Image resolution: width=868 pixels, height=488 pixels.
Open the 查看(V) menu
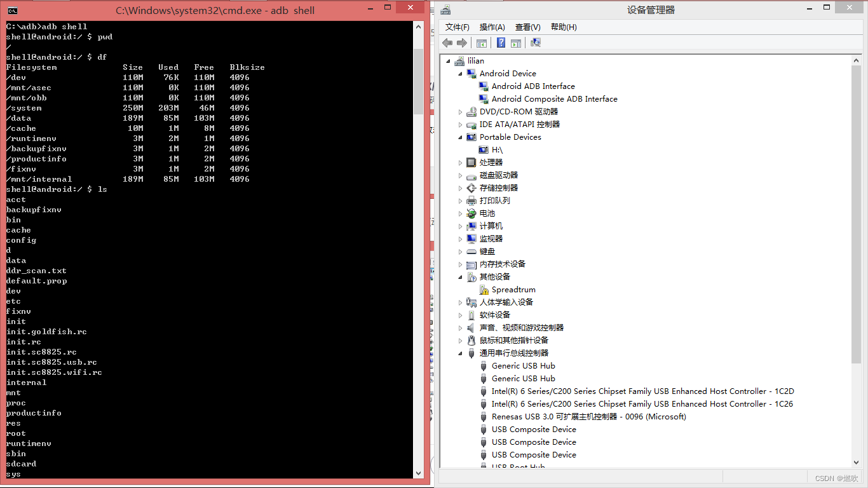(x=527, y=27)
